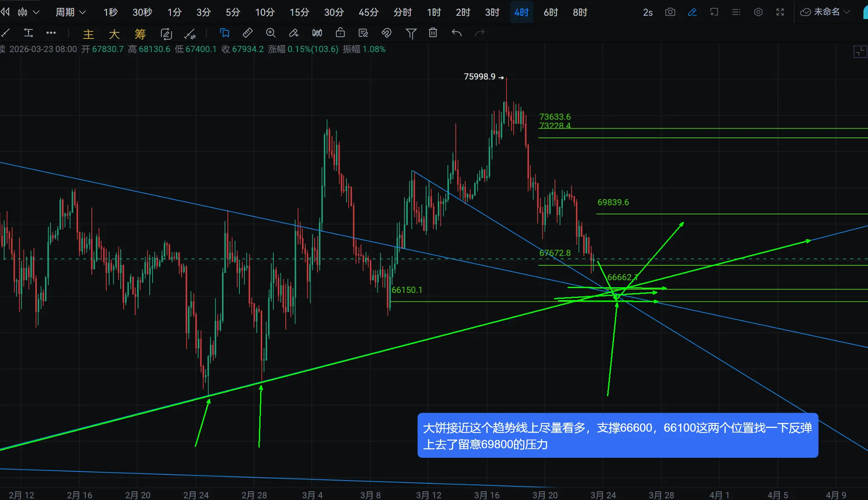Image resolution: width=868 pixels, height=500 pixels.
Task: Toggle the blue pencil drawing mode
Action: (692, 12)
